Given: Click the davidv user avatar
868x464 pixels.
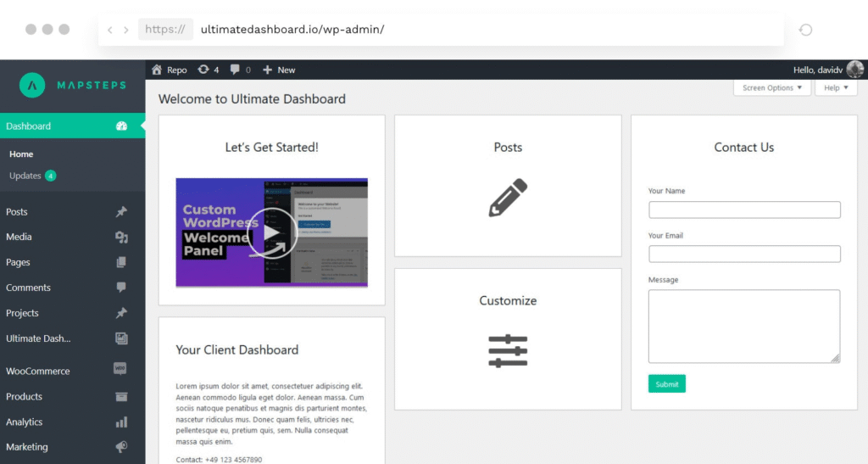Looking at the screenshot, I should pos(854,70).
